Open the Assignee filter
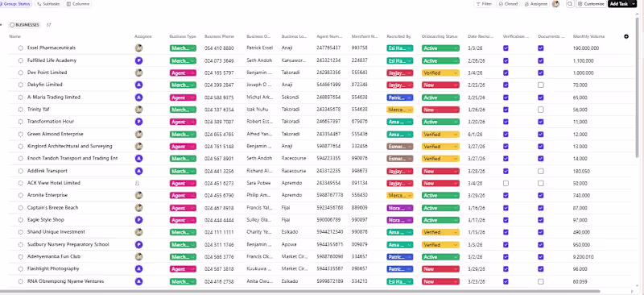 click(536, 4)
